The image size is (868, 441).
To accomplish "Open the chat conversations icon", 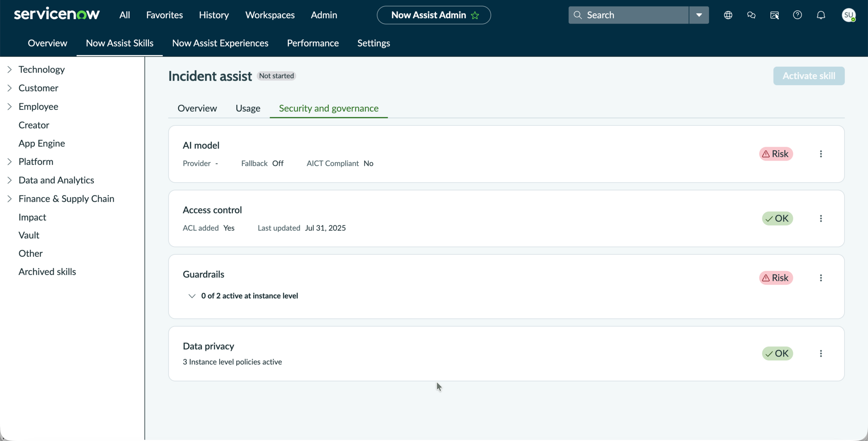I will [751, 15].
